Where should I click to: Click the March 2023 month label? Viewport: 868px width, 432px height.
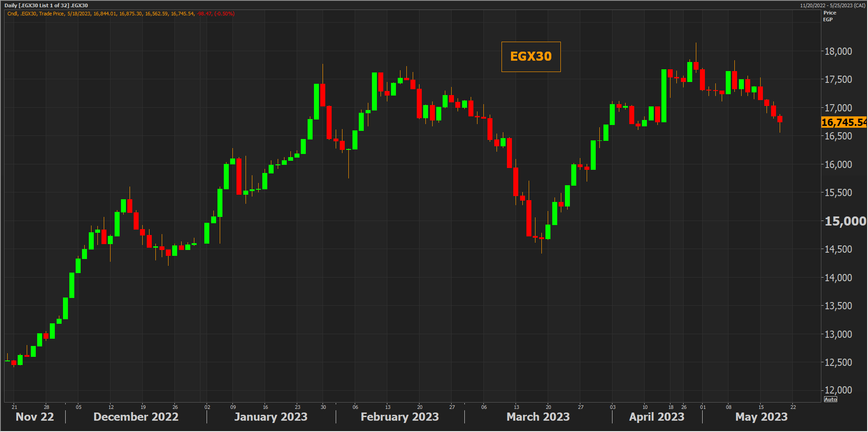(538, 417)
